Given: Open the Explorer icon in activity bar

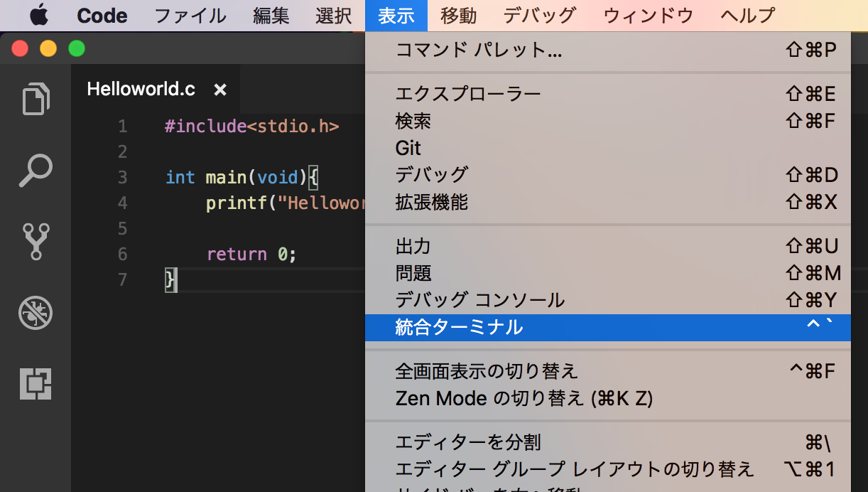Looking at the screenshot, I should pyautogui.click(x=36, y=99).
